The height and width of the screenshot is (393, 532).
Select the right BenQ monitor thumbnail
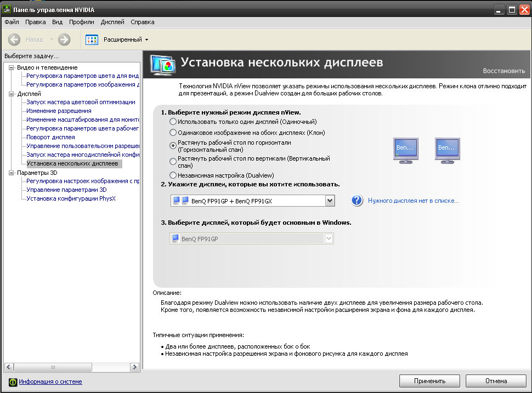point(447,151)
